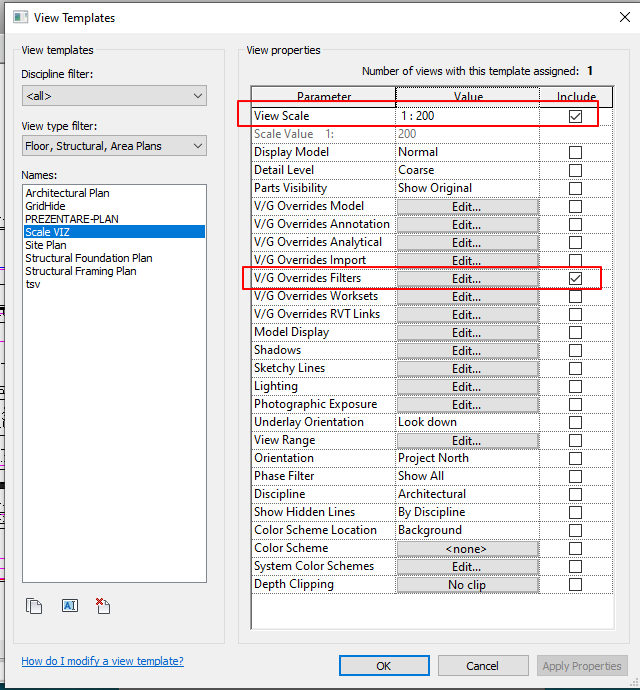This screenshot has width=640, height=690.
Task: Check Include for Shadows
Action: click(575, 351)
